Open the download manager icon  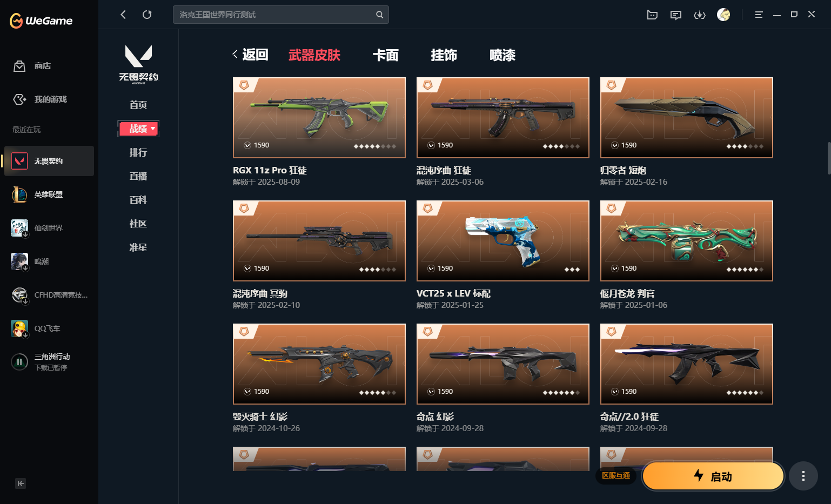tap(700, 15)
